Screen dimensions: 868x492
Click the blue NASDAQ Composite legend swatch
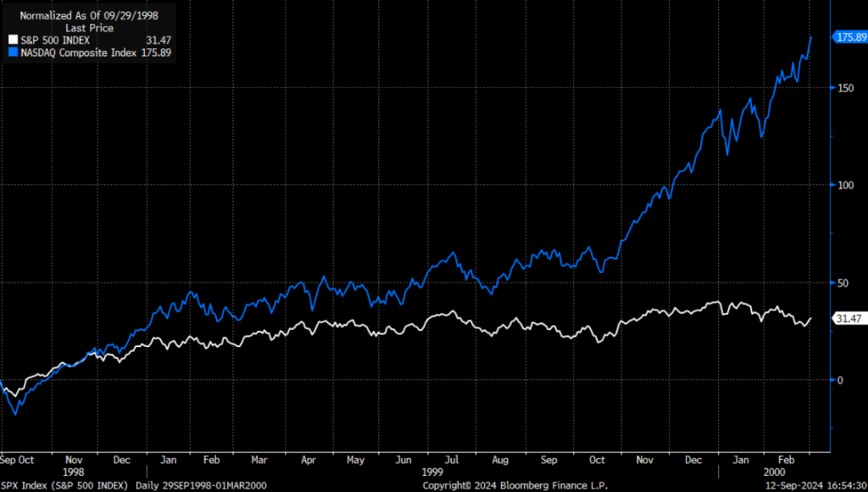click(x=12, y=52)
